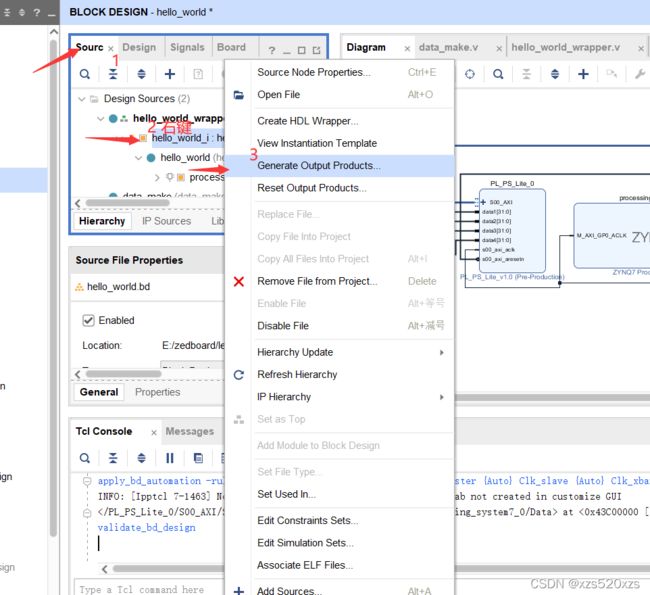The height and width of the screenshot is (595, 650).
Task: Select the Hierarchy tab
Action: (102, 221)
